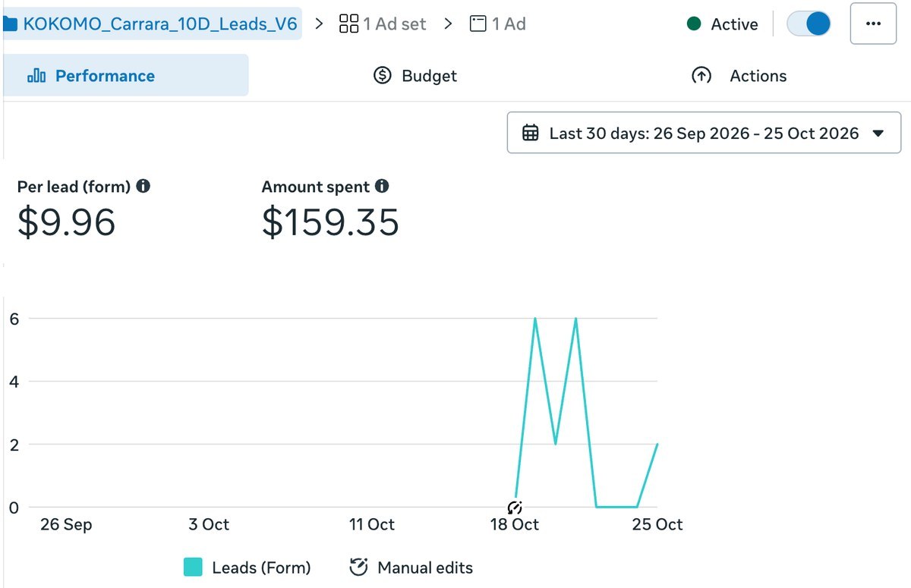Click the Leads (Form) teal legend swatch
Screen dimensions: 911x588
pos(193,567)
